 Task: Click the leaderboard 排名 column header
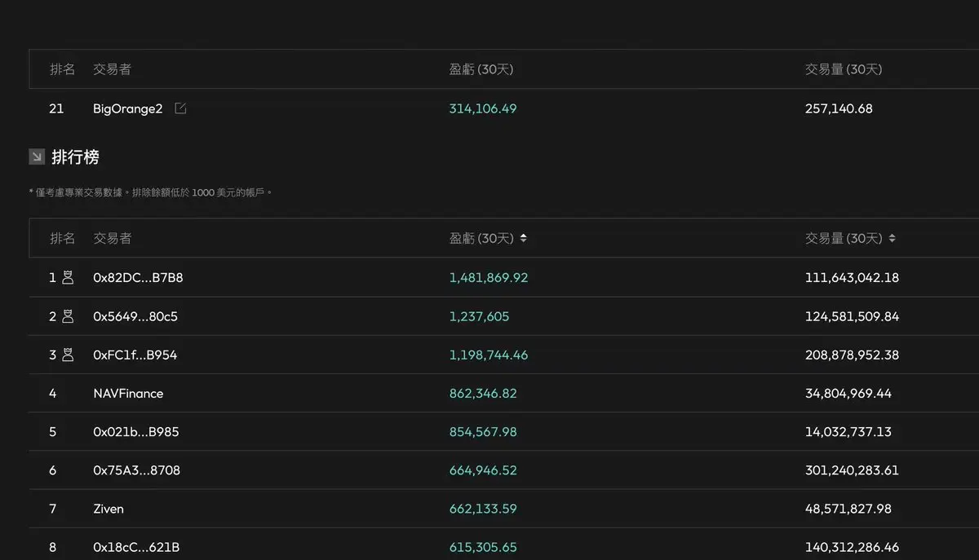(62, 238)
